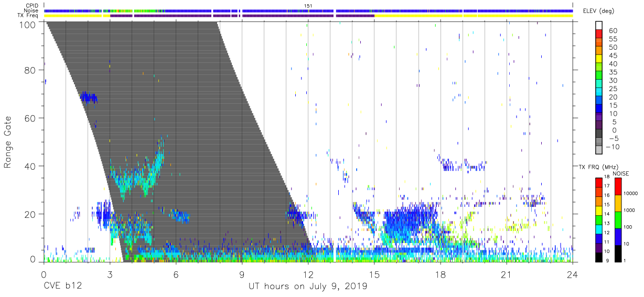Click the TX Freq row label

click(x=28, y=16)
